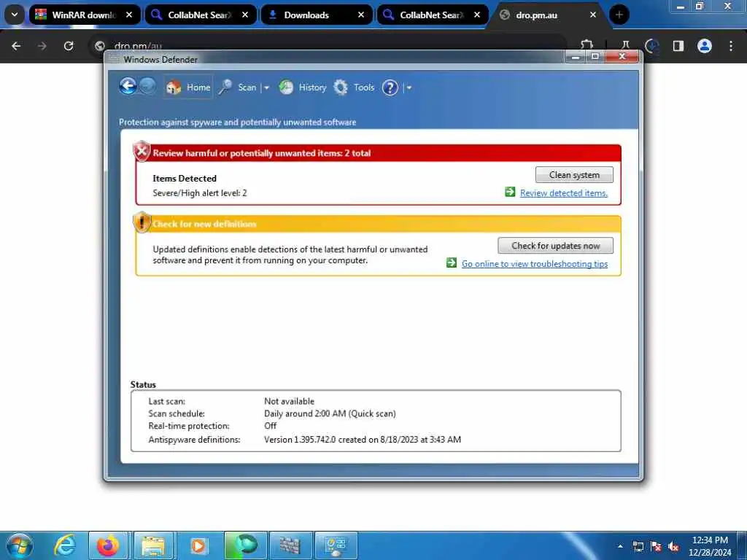Click the red shield alert icon
This screenshot has width=747, height=560.
click(142, 152)
